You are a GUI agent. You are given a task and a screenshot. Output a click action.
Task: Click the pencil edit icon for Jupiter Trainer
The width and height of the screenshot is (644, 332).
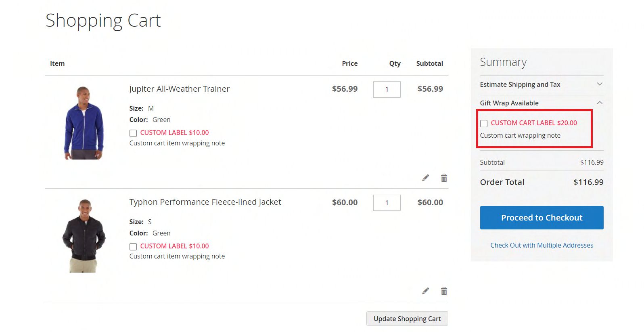pos(425,178)
